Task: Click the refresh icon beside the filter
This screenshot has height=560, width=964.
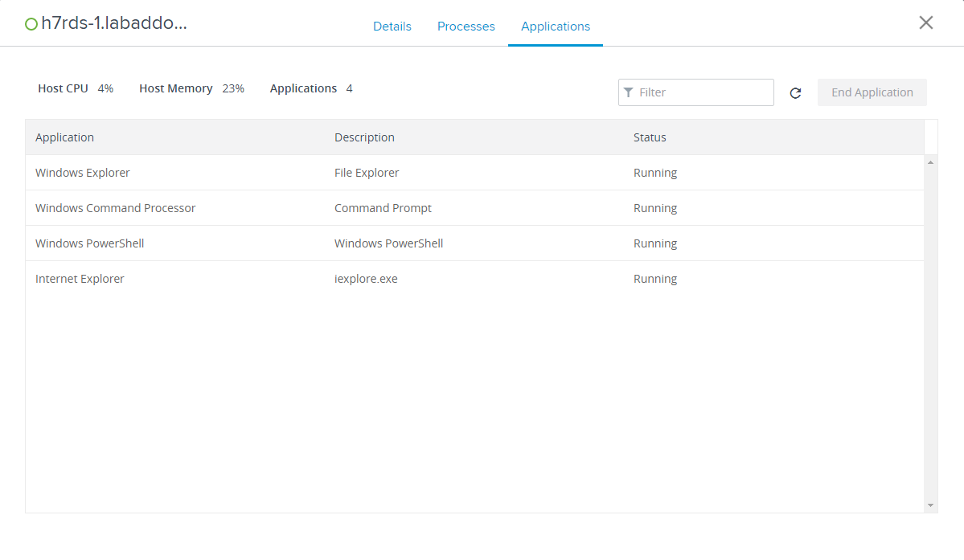Action: [795, 93]
